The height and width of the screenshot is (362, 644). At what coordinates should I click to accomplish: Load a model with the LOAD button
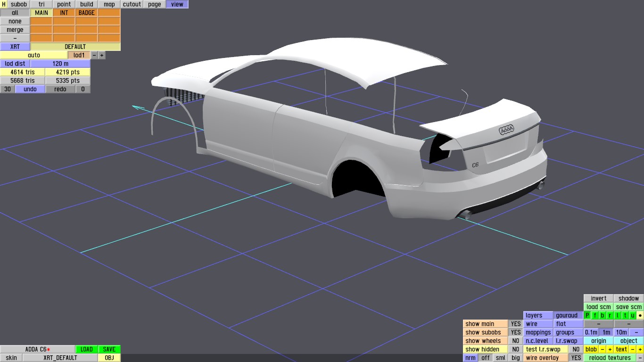tap(87, 349)
